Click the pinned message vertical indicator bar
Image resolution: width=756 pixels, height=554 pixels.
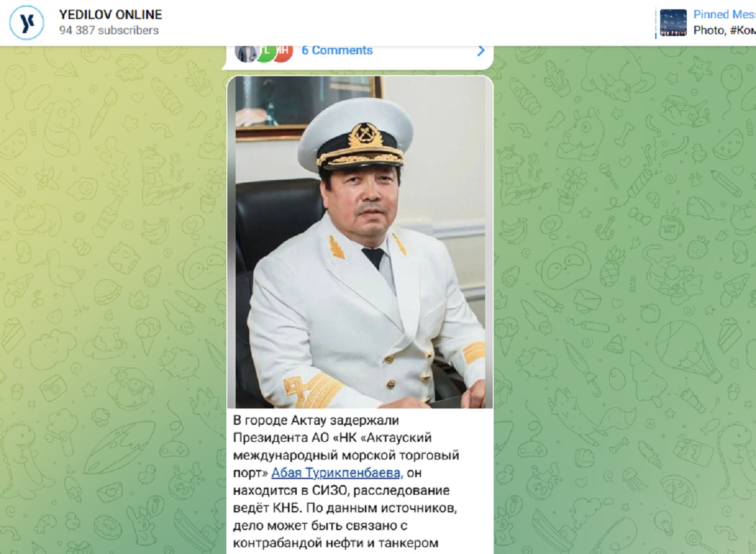pyautogui.click(x=656, y=22)
